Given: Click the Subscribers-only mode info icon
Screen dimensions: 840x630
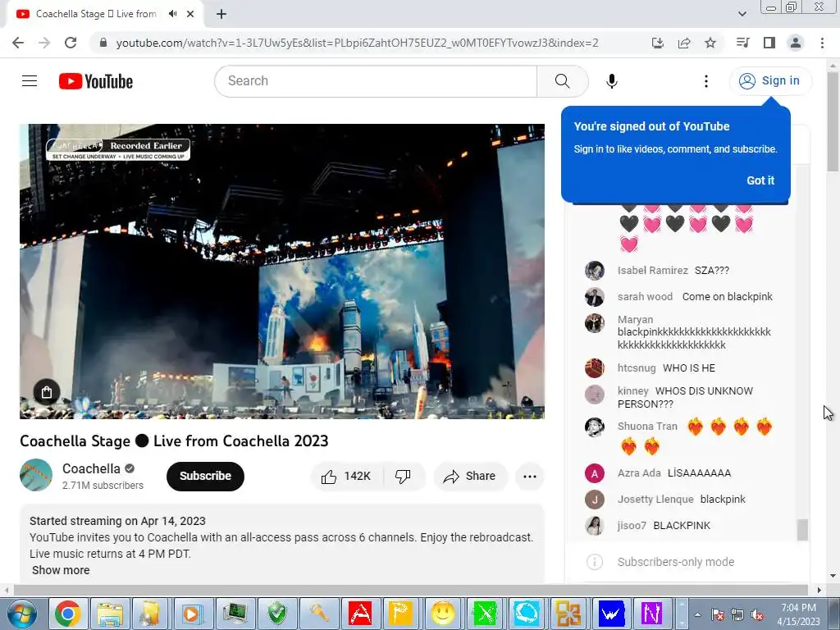Looking at the screenshot, I should 594,562.
